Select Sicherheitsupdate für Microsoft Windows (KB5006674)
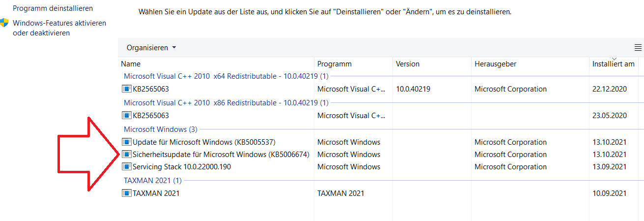The image size is (644, 221). (x=221, y=155)
